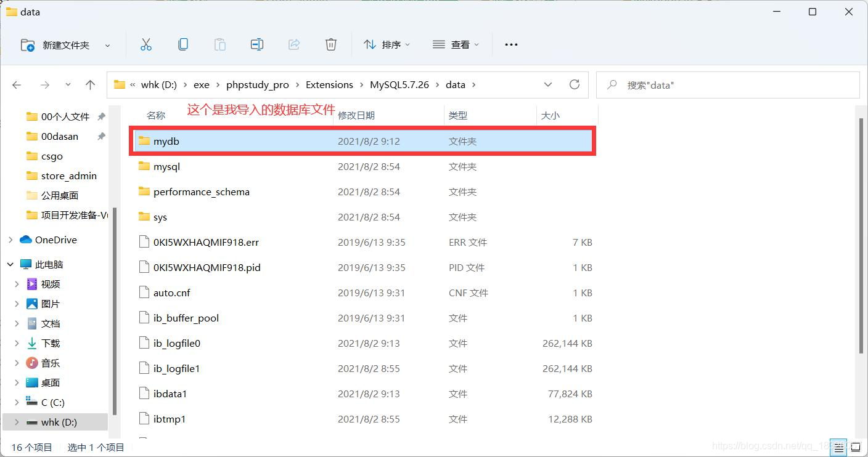
Task: Click exe in the address path
Action: (202, 85)
